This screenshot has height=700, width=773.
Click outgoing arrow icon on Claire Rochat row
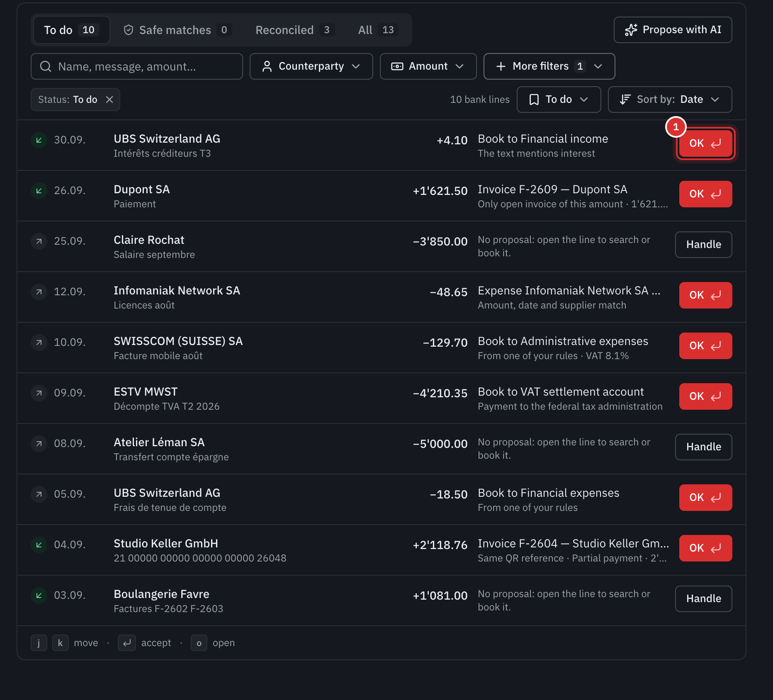pos(39,241)
